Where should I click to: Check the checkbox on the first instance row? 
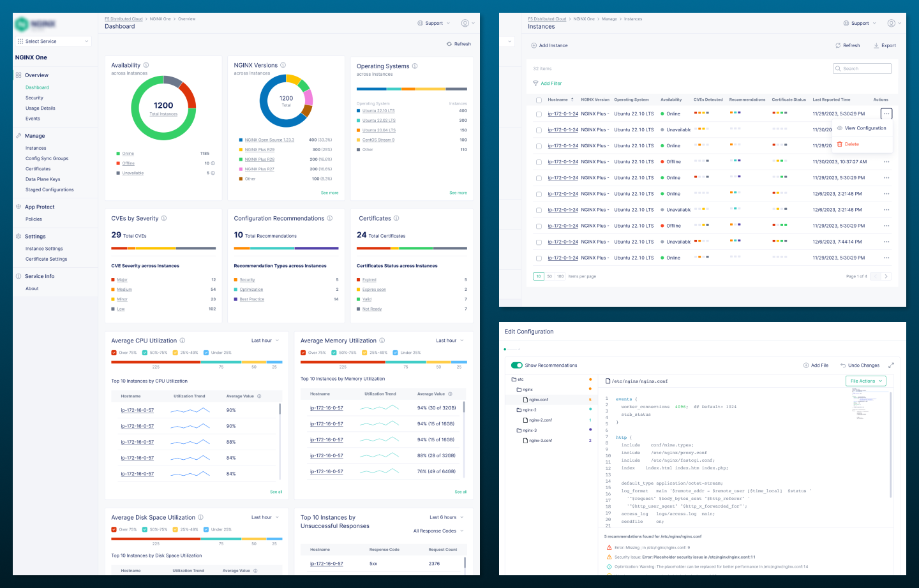click(539, 114)
